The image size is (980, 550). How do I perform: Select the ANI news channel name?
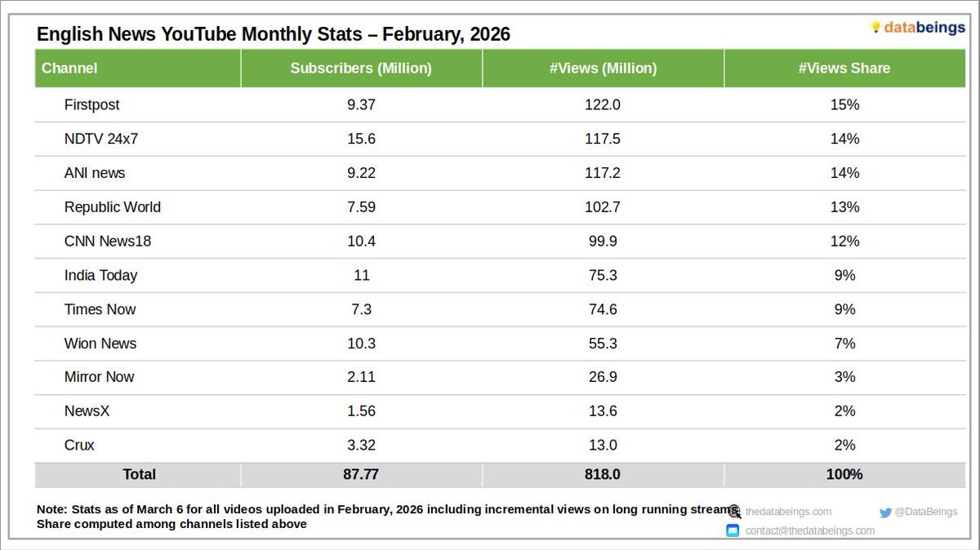[x=95, y=173]
